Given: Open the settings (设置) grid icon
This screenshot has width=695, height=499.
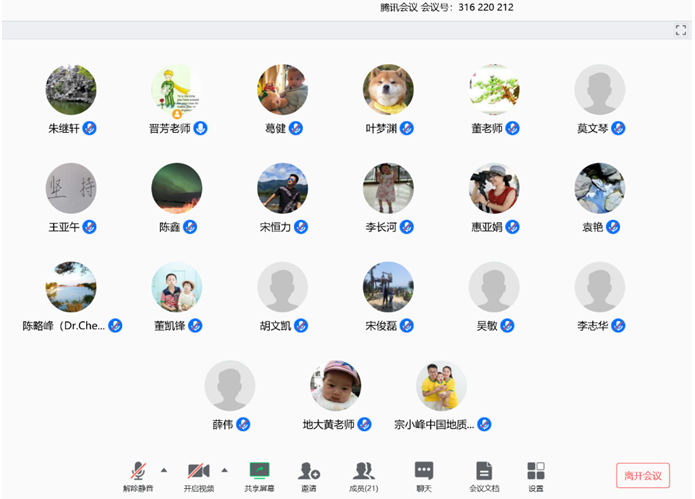Looking at the screenshot, I should coord(536,472).
